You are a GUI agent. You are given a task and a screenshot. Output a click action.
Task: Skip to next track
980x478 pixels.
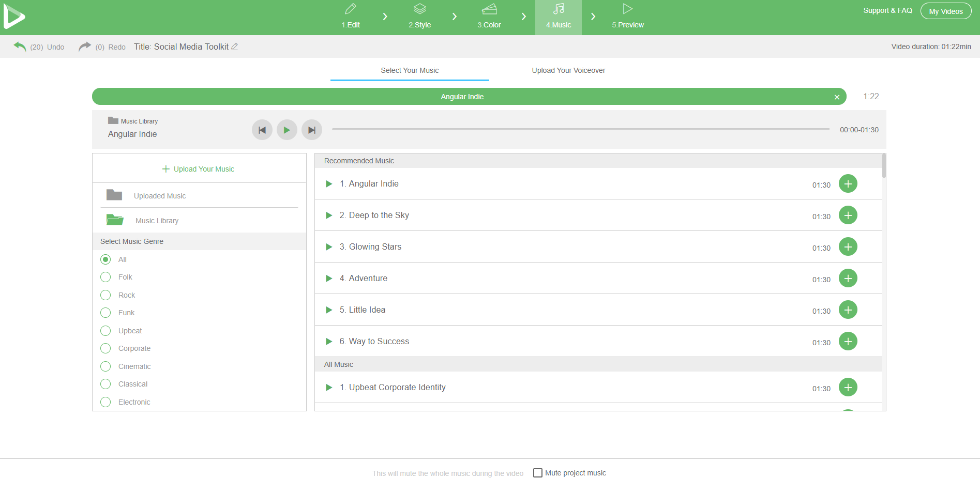click(x=312, y=130)
